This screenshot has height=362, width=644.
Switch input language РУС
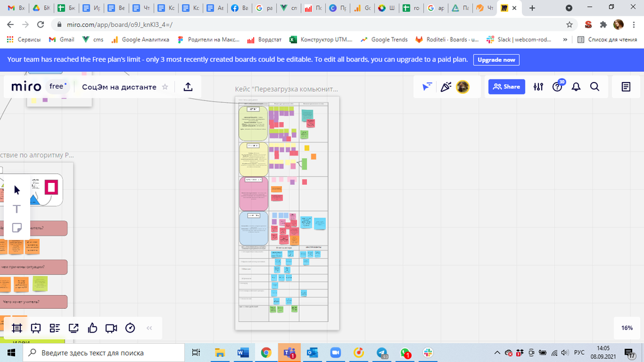click(x=579, y=353)
